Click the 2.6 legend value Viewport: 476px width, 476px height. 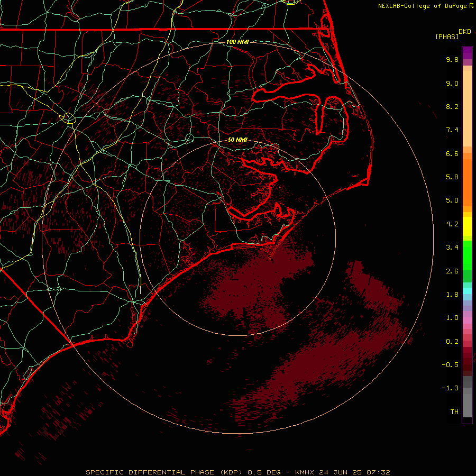coord(452,271)
